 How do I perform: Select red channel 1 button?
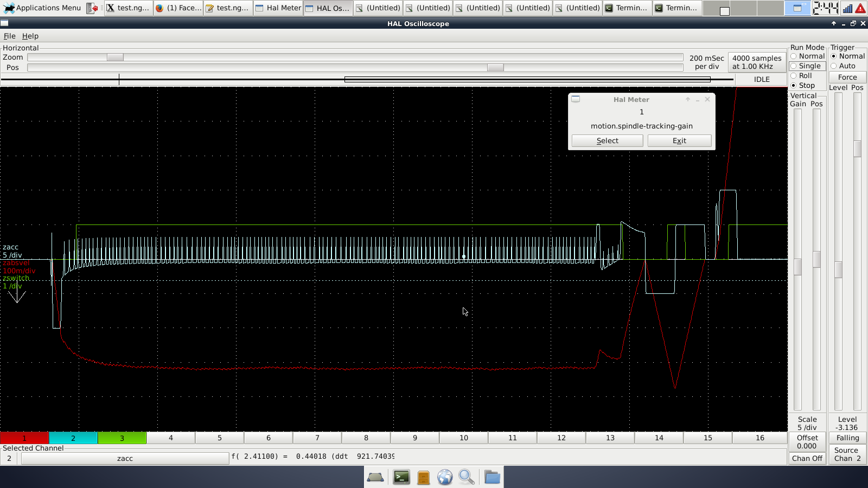pos(24,438)
